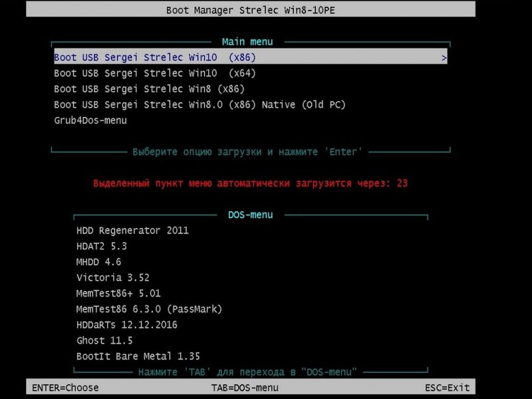Launch Ghost 11.5
The width and height of the screenshot is (532, 399).
104,340
